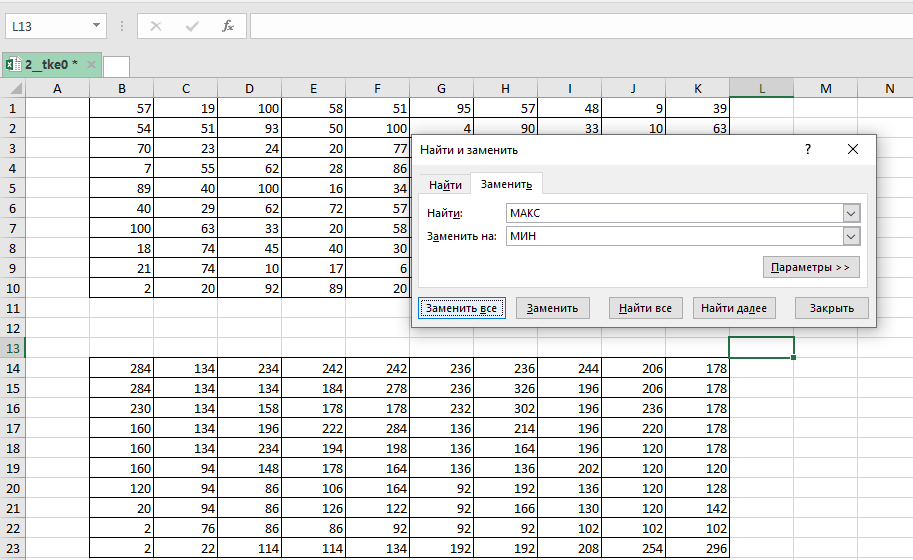913x560 pixels.
Task: Close the 2_tke0 workbook tab
Action: coord(92,65)
